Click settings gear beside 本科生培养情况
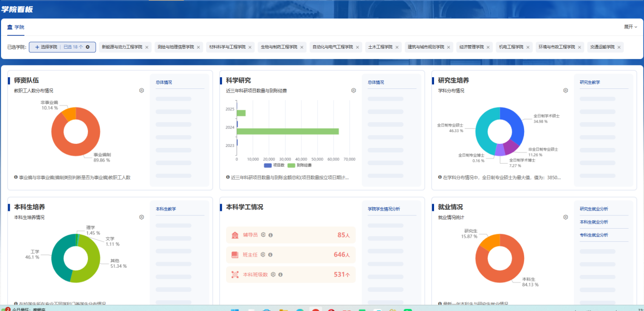Screen dimensions: 644x311 (x=141, y=217)
